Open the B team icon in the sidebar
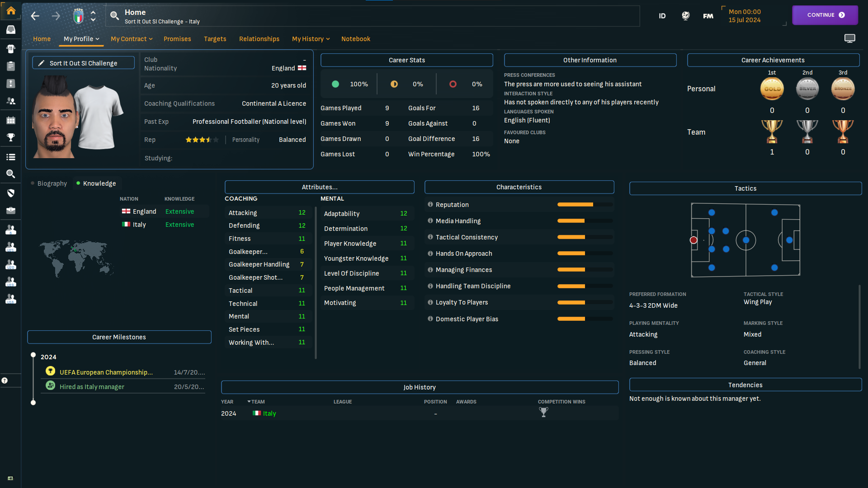This screenshot has width=868, height=488. click(x=11, y=230)
